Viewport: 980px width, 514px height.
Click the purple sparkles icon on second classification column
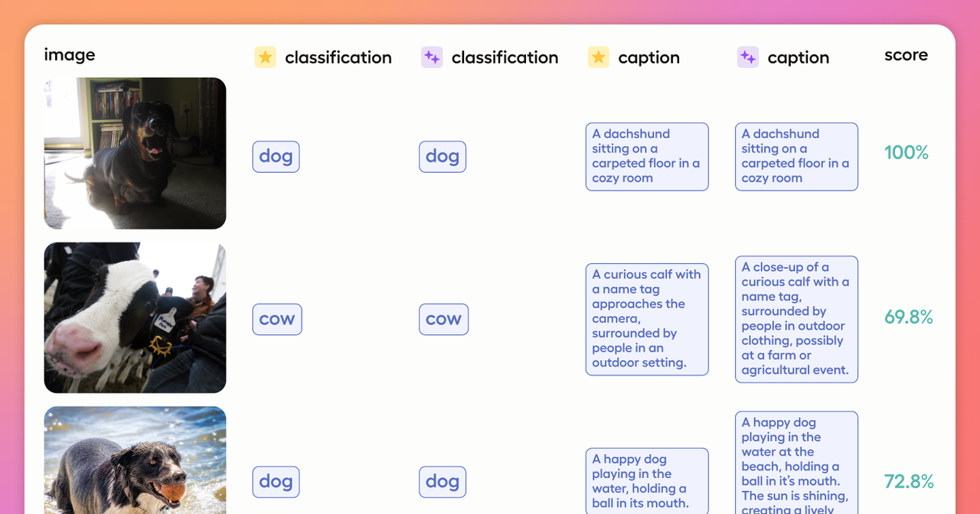coord(432,57)
